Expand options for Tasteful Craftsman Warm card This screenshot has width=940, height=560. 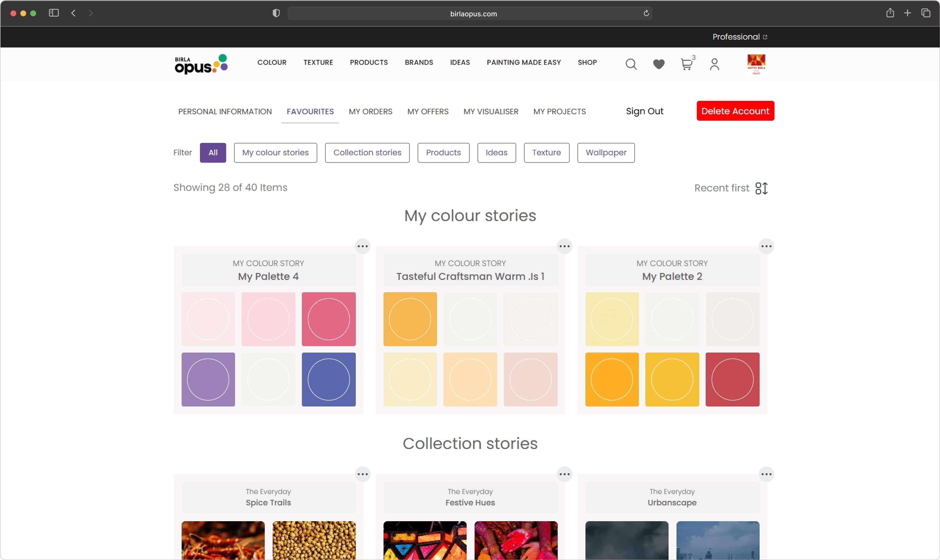tap(564, 246)
